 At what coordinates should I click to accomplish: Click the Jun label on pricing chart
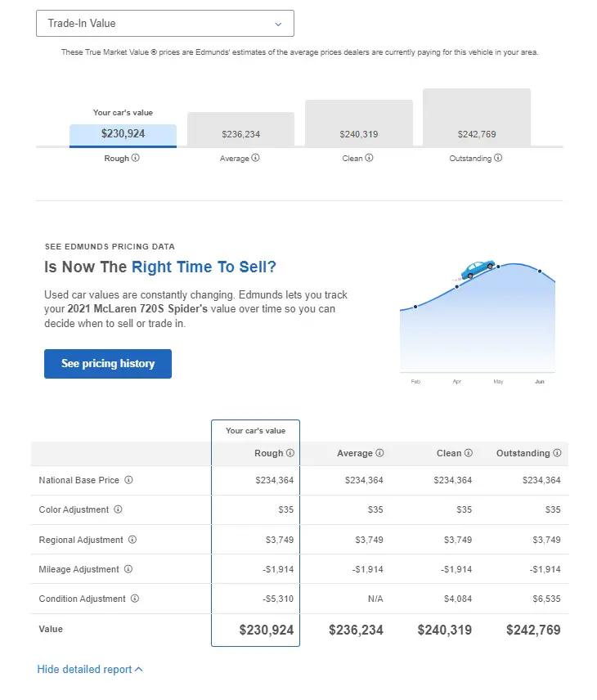(540, 382)
